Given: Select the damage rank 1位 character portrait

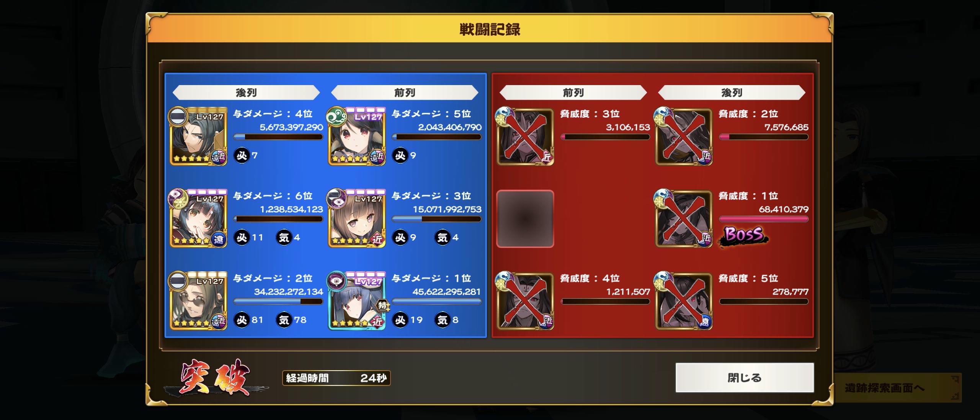Looking at the screenshot, I should click(x=356, y=301).
